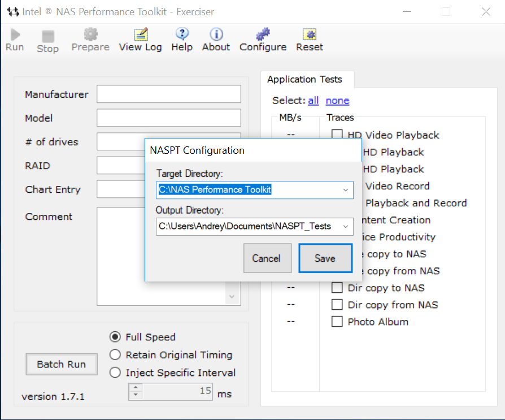Click the Reset toolbar icon

point(309,34)
